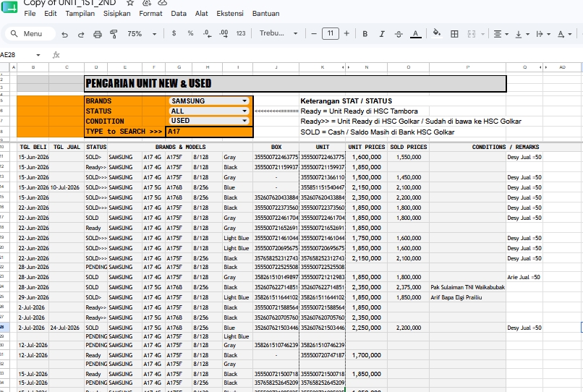Increase decimal places icon

[x=224, y=33]
